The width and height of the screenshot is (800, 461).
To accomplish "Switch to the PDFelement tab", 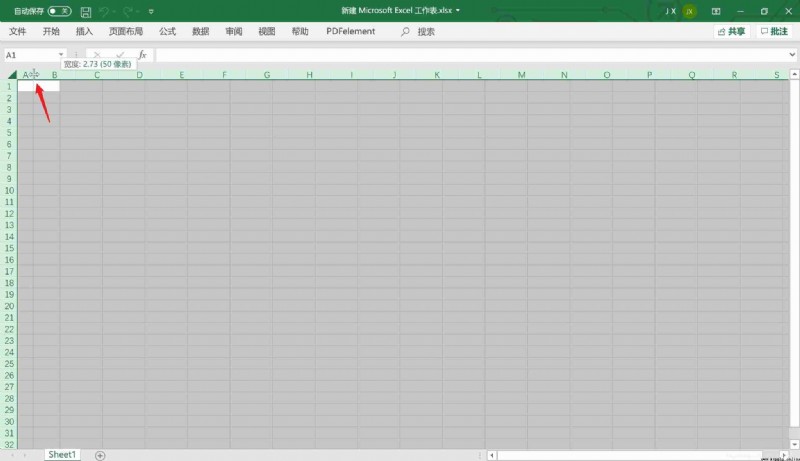I will coord(351,32).
